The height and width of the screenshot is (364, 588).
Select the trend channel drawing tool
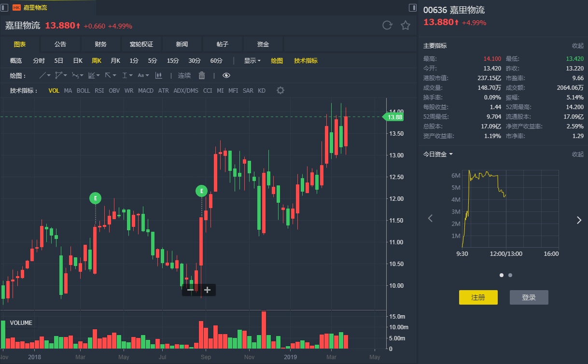(x=92, y=75)
